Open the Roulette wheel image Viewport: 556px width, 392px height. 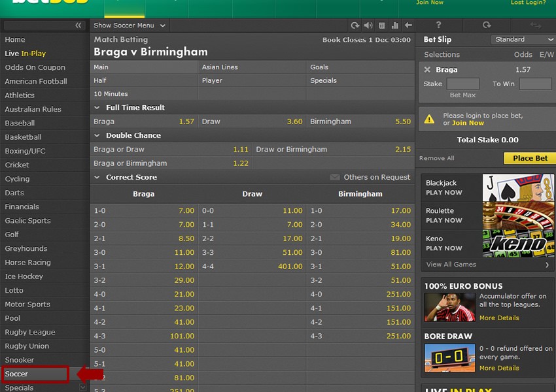(517, 216)
